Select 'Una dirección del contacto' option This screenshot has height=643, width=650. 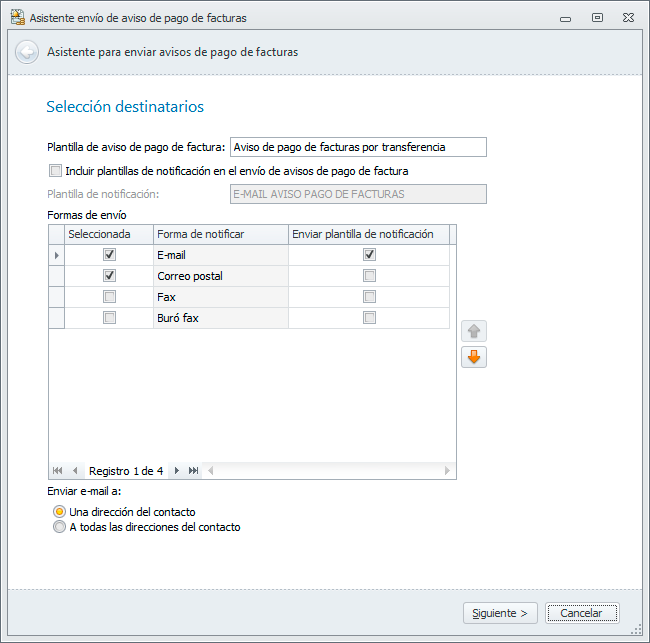pyautogui.click(x=60, y=512)
